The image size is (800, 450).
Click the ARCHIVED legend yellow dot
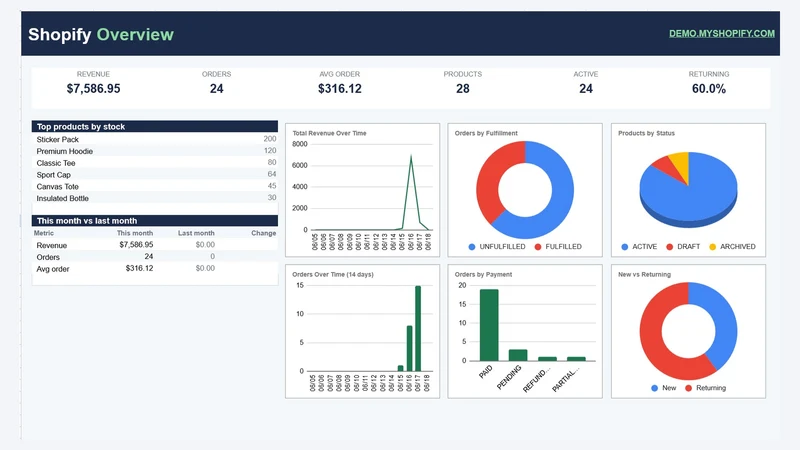(713, 247)
